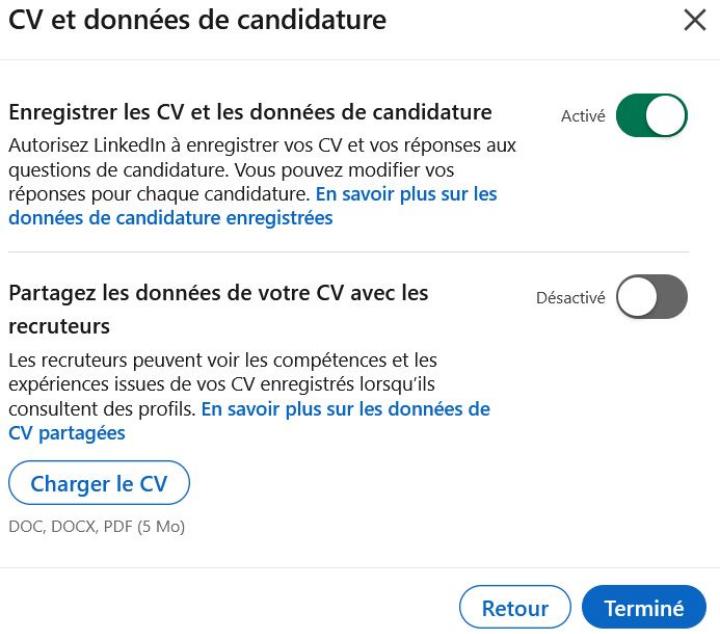The width and height of the screenshot is (720, 634).
Task: Click the Désactivé status label
Action: tap(570, 298)
